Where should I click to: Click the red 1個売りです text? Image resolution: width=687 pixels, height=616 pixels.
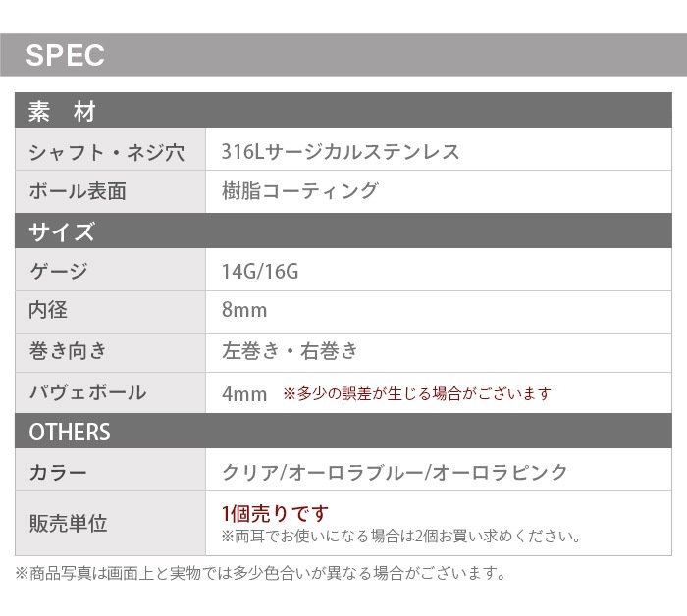pyautogui.click(x=276, y=514)
